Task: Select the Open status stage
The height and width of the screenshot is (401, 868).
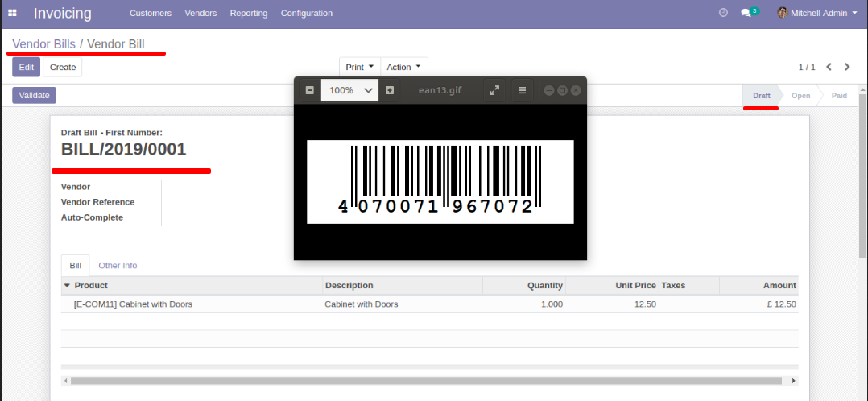Action: click(x=800, y=95)
